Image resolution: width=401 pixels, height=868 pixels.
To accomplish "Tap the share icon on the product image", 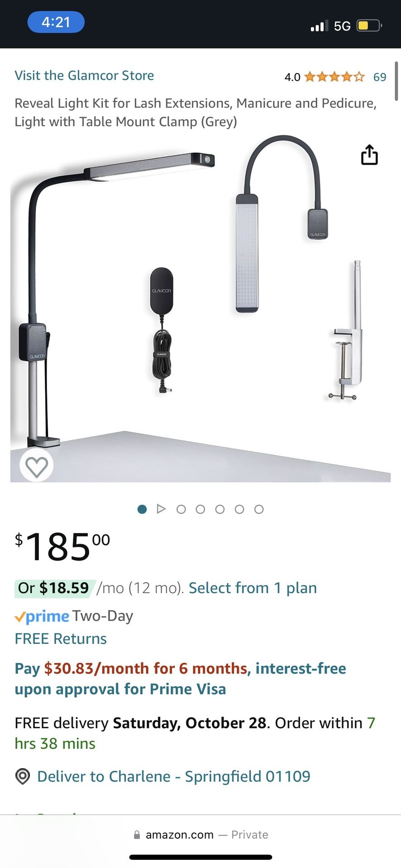I will (x=369, y=155).
